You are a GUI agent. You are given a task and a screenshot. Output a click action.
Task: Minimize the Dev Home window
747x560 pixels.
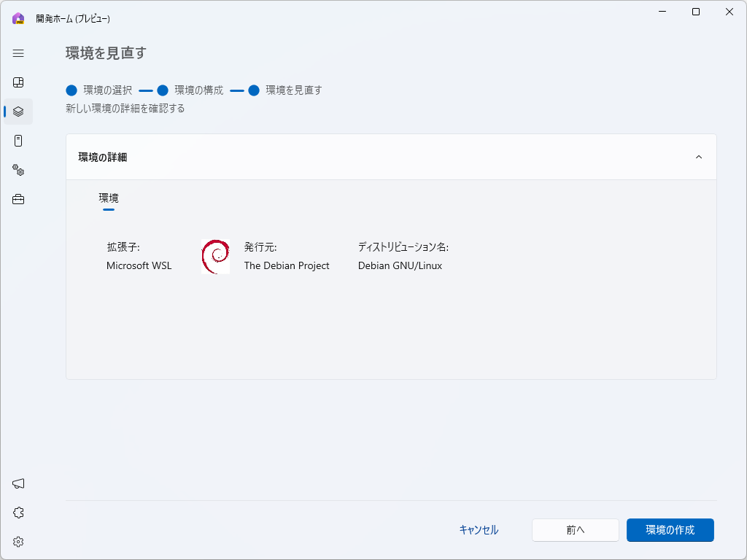(x=662, y=12)
